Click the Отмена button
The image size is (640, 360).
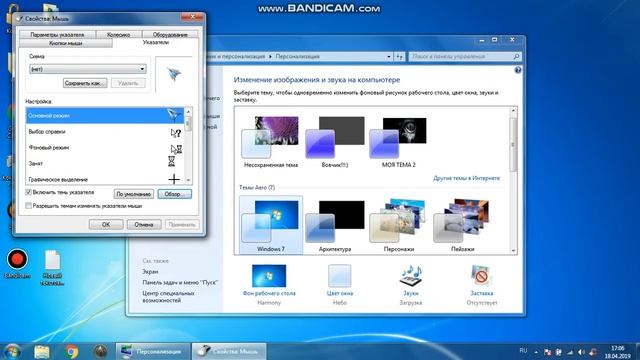(144, 224)
